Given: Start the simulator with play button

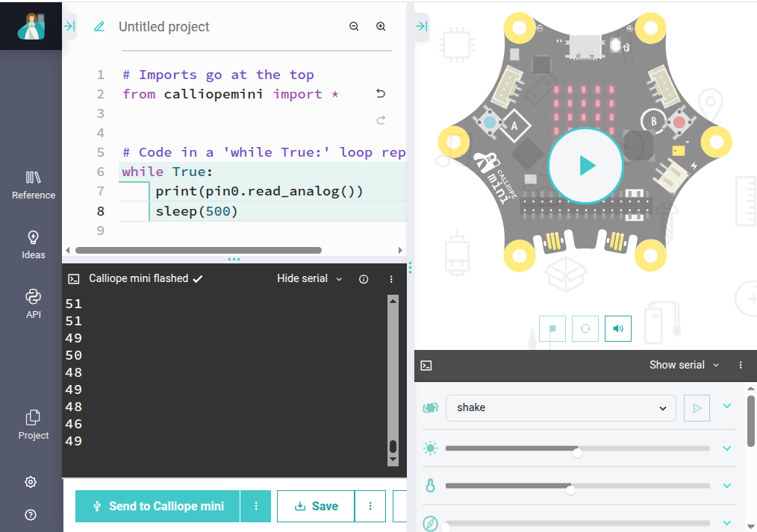Looking at the screenshot, I should coord(585,166).
